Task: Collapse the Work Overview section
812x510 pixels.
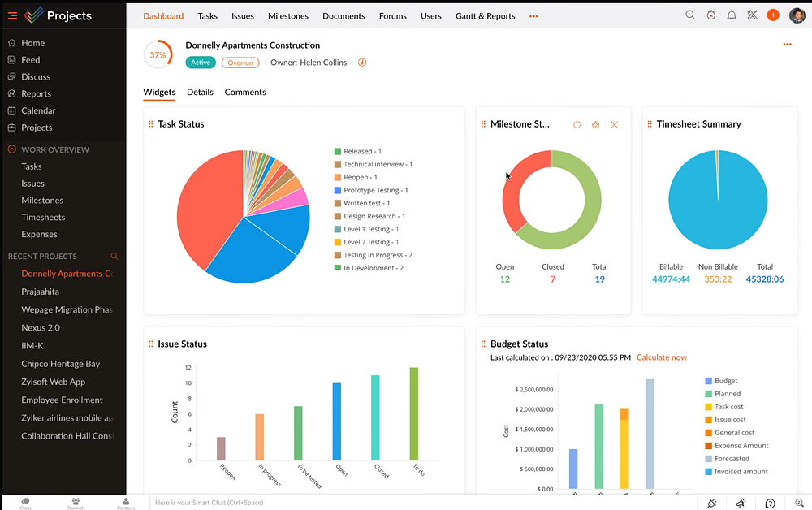Action: point(12,149)
